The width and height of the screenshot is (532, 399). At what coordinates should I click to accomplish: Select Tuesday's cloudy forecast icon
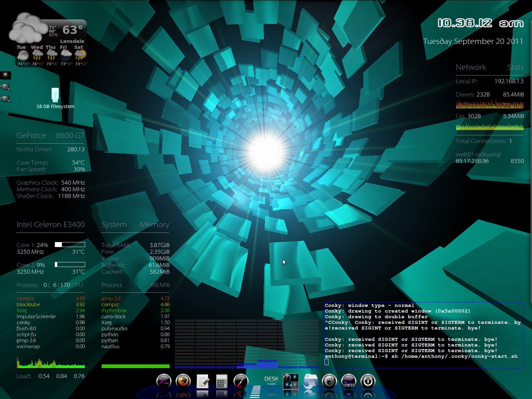click(22, 55)
